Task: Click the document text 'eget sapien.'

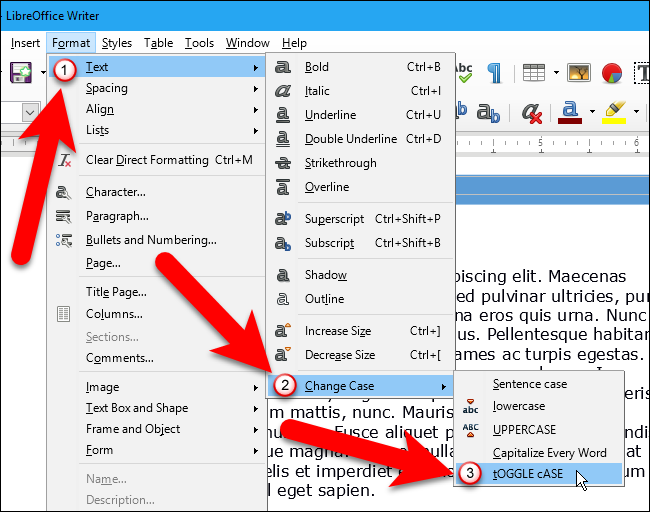Action: [x=326, y=490]
